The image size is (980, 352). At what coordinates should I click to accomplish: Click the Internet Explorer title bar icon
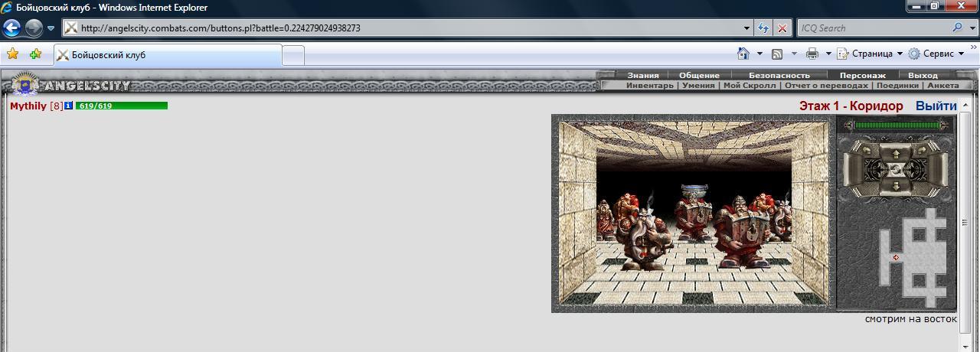click(7, 8)
